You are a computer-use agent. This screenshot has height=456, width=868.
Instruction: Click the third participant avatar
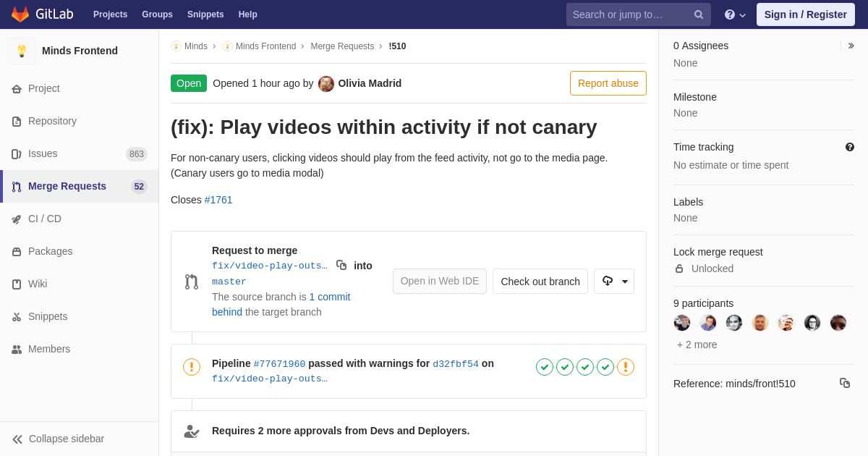pos(734,323)
